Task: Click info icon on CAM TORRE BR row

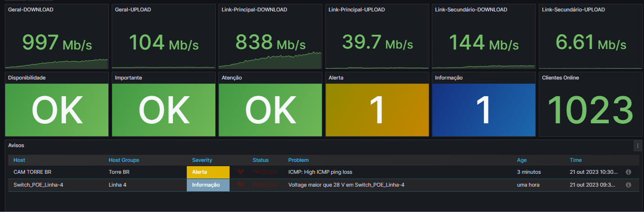Action: (x=628, y=172)
